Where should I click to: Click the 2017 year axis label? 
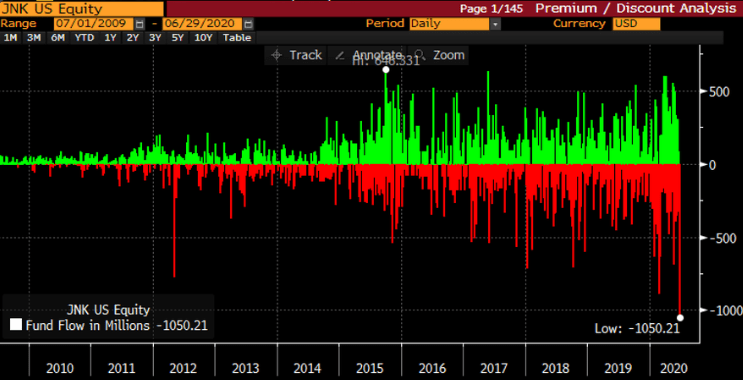click(494, 368)
